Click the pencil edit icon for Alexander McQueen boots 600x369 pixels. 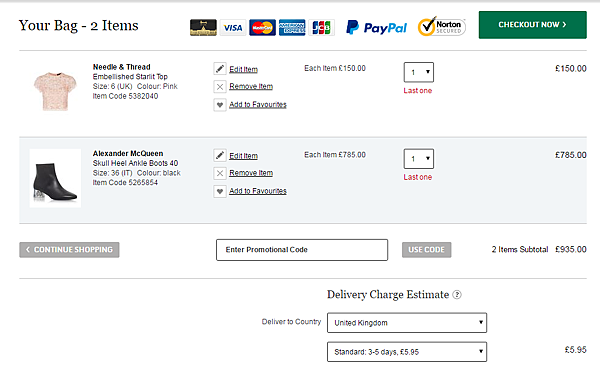pos(220,155)
